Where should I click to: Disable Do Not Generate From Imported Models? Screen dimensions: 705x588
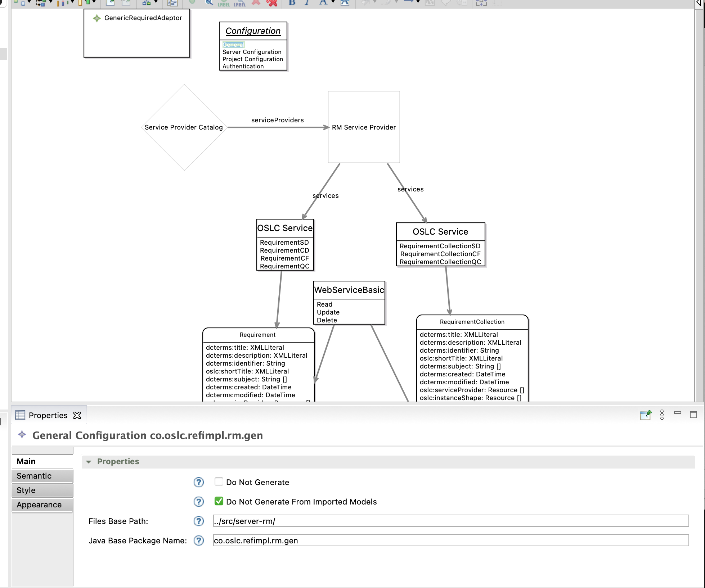(219, 501)
